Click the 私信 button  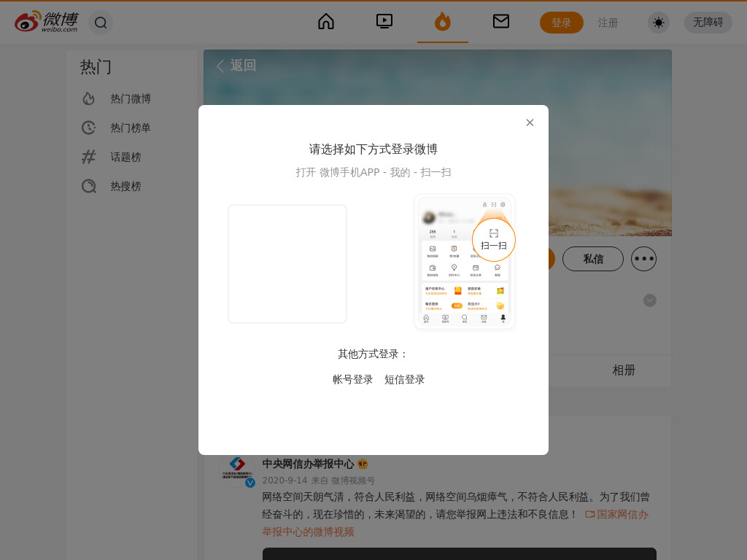(x=593, y=259)
